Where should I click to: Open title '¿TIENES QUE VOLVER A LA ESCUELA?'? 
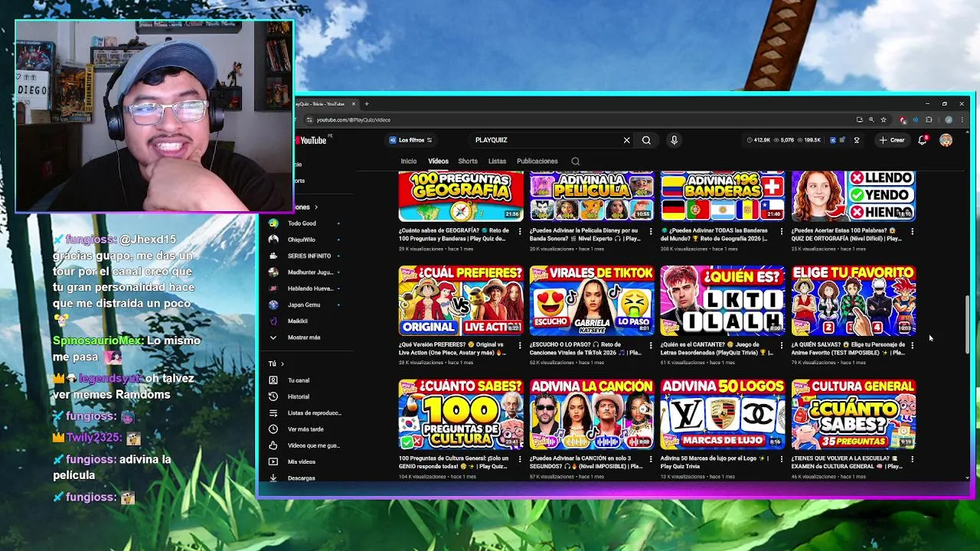[848, 462]
